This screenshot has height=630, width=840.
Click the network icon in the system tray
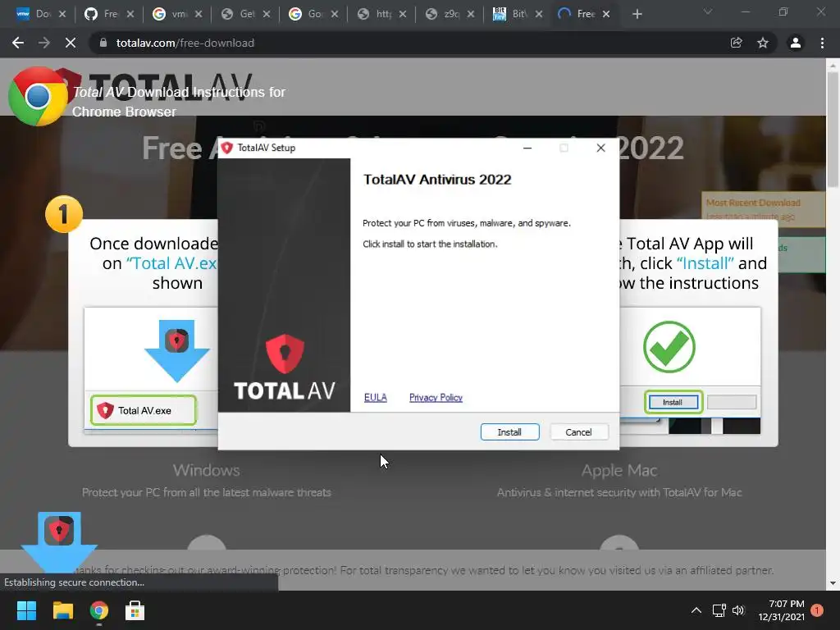719,610
